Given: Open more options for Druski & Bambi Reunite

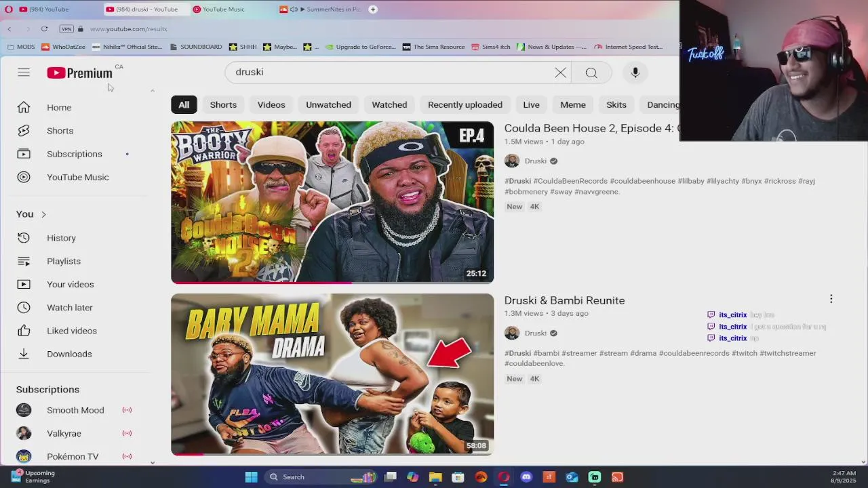Looking at the screenshot, I should (831, 299).
